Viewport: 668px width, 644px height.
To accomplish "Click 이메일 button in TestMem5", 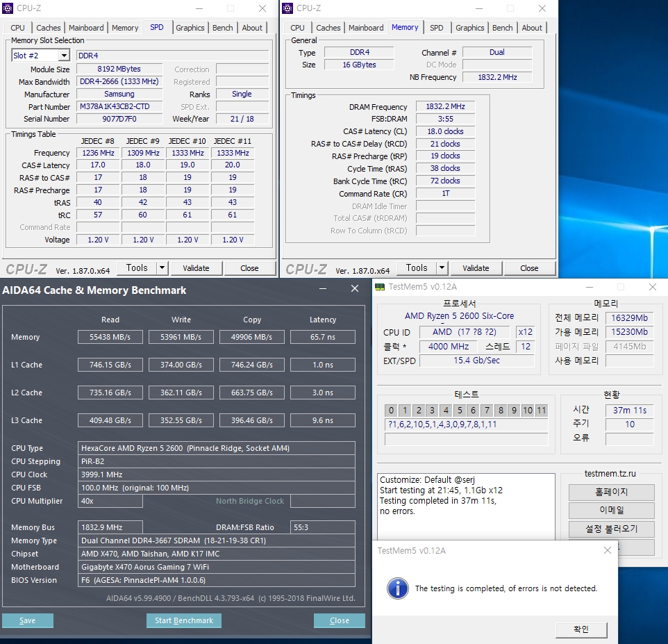I will pyautogui.click(x=611, y=510).
